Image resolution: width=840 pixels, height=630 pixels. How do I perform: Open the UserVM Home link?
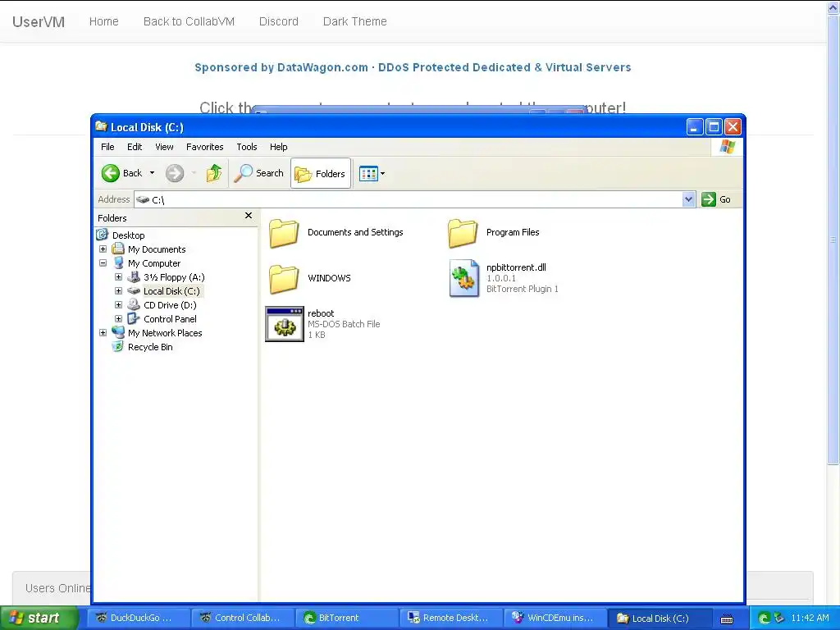103,21
